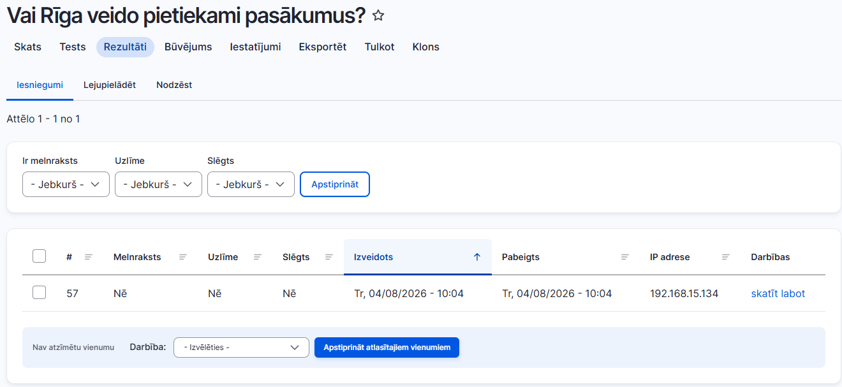The image size is (842, 387).
Task: Open the Eksportēt tab
Action: pos(323,47)
